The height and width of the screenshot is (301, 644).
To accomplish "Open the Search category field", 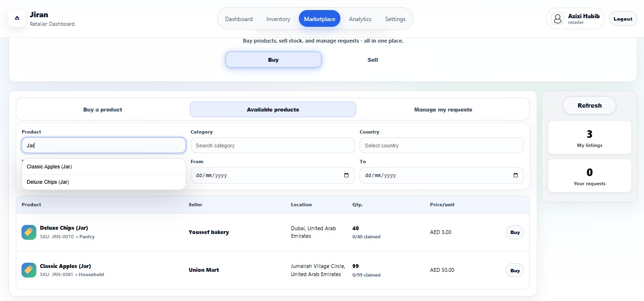I will point(273,145).
